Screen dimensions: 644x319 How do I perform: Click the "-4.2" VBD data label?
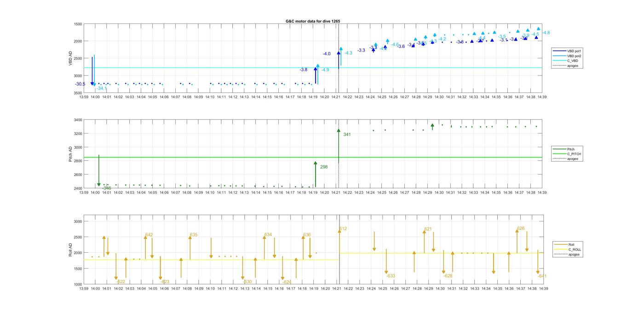[x=442, y=39]
